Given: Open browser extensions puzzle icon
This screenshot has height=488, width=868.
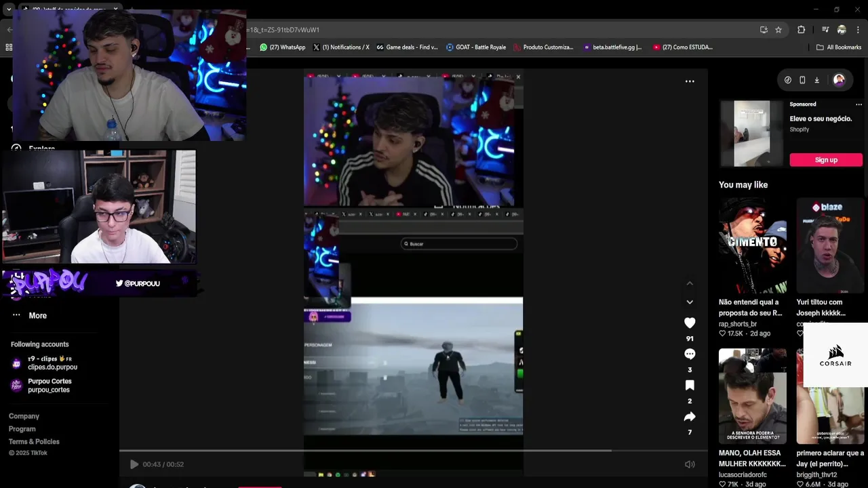Looking at the screenshot, I should [801, 30].
